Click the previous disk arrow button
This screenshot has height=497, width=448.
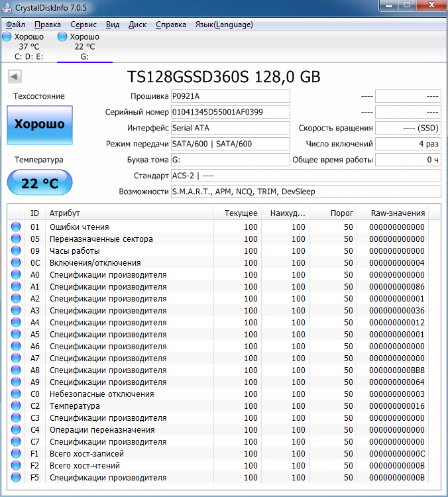pos(15,76)
